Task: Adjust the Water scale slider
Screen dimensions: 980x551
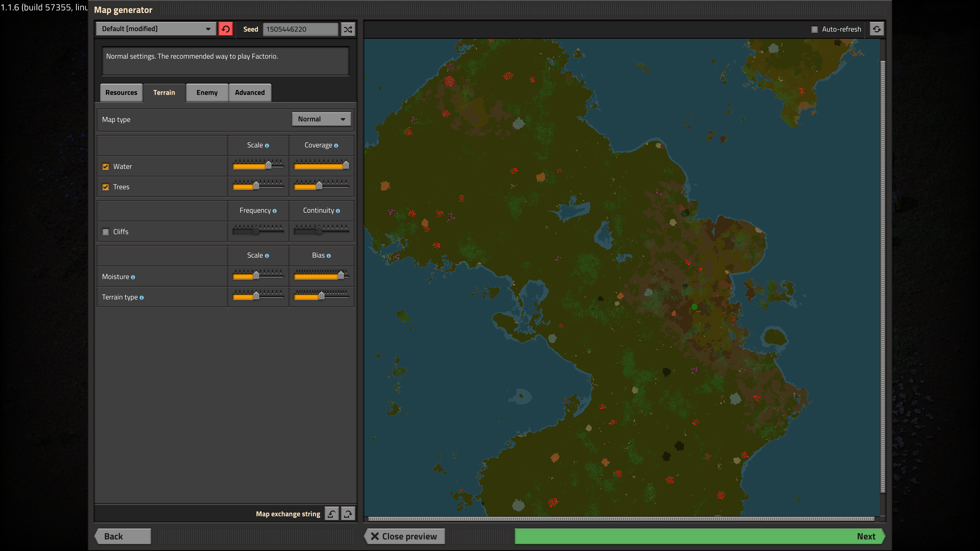Action: pyautogui.click(x=258, y=165)
